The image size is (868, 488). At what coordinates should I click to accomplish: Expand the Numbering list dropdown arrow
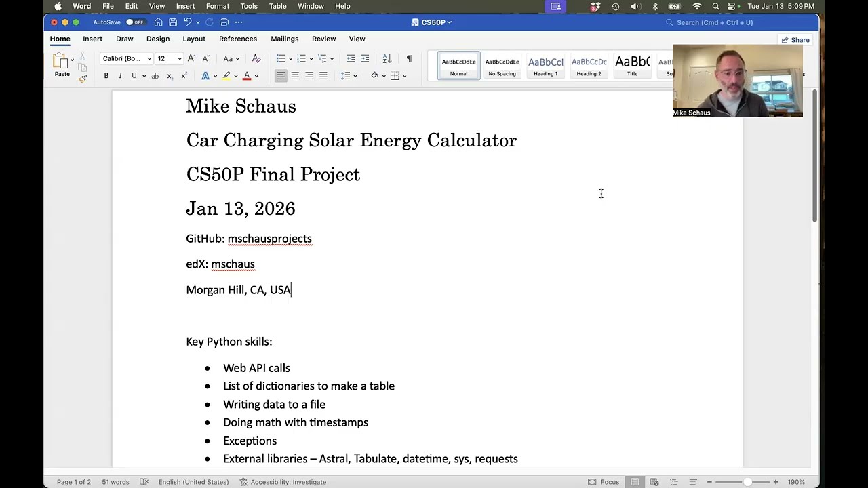point(311,59)
